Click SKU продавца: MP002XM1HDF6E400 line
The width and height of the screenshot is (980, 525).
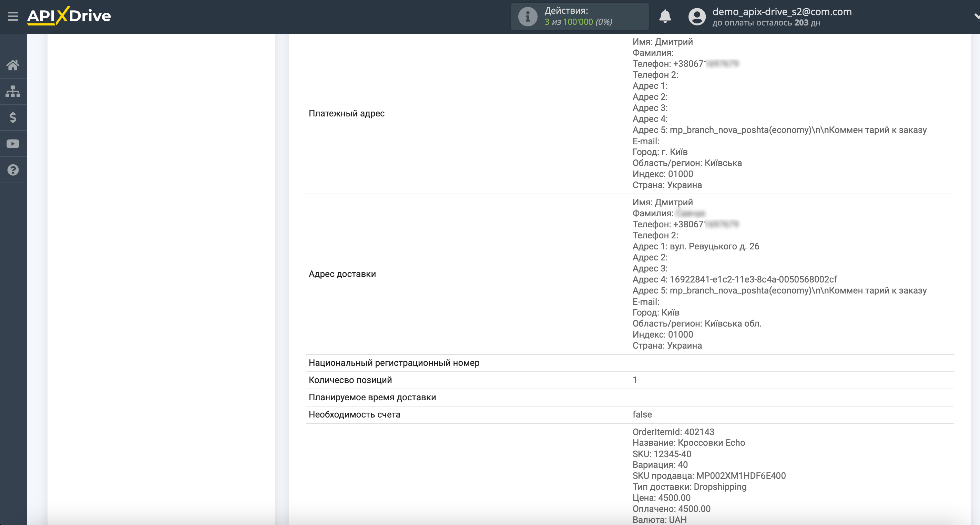(x=709, y=475)
